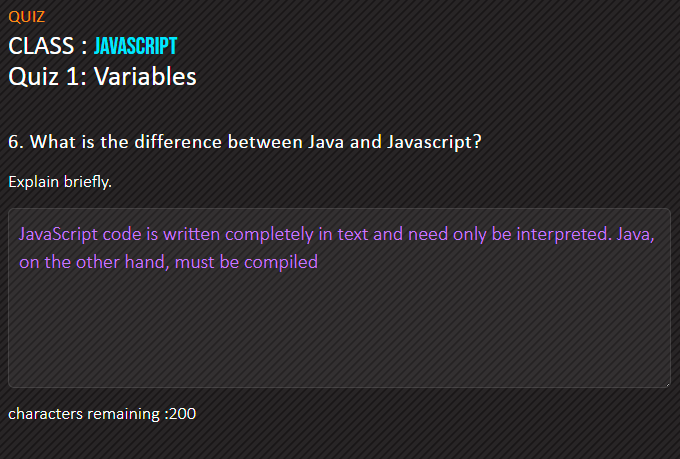The height and width of the screenshot is (459, 680).
Task: Click the word Javascript in the question
Action: (x=434, y=142)
